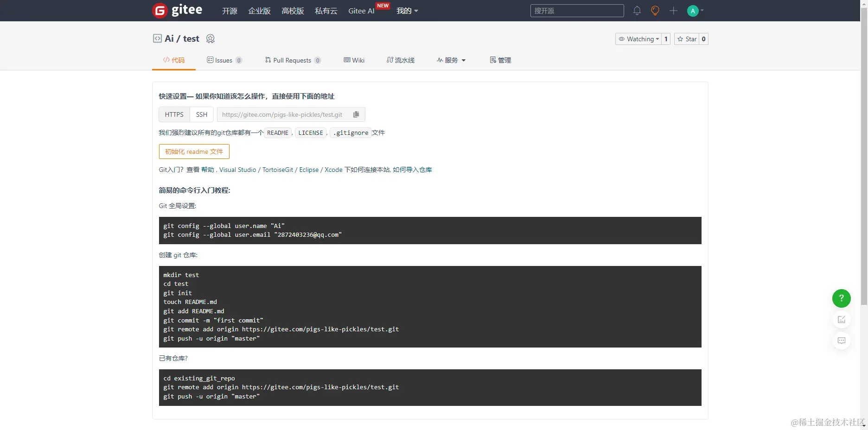Image resolution: width=868 pixels, height=430 pixels.
Task: Open the notifications bell
Action: click(637, 11)
